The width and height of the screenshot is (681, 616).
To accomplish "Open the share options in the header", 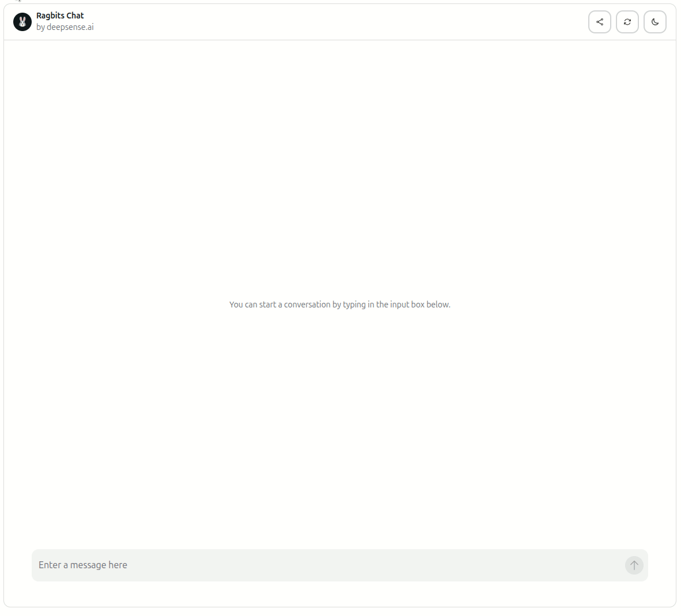I will tap(599, 22).
